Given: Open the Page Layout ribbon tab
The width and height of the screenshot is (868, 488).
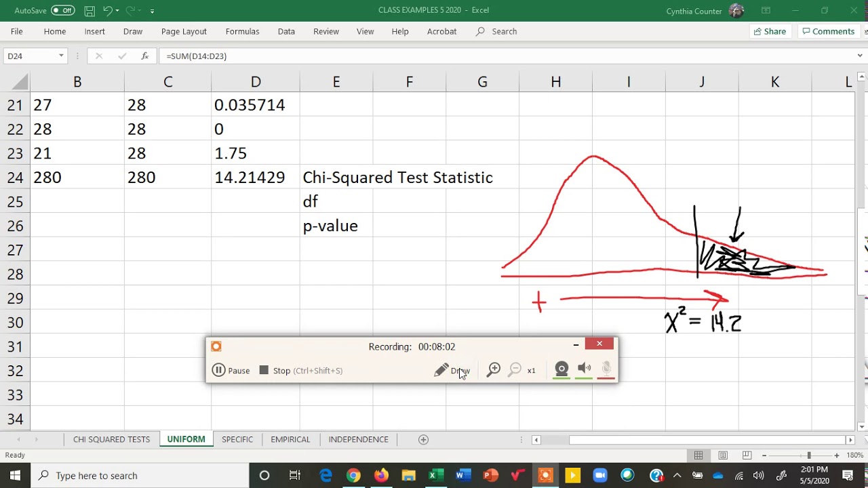Looking at the screenshot, I should pyautogui.click(x=184, y=31).
